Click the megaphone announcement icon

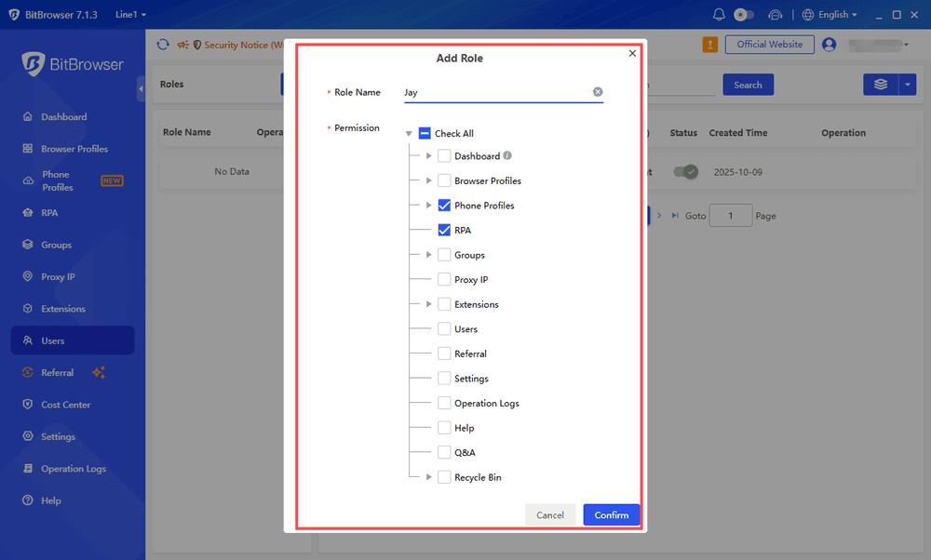[182, 45]
